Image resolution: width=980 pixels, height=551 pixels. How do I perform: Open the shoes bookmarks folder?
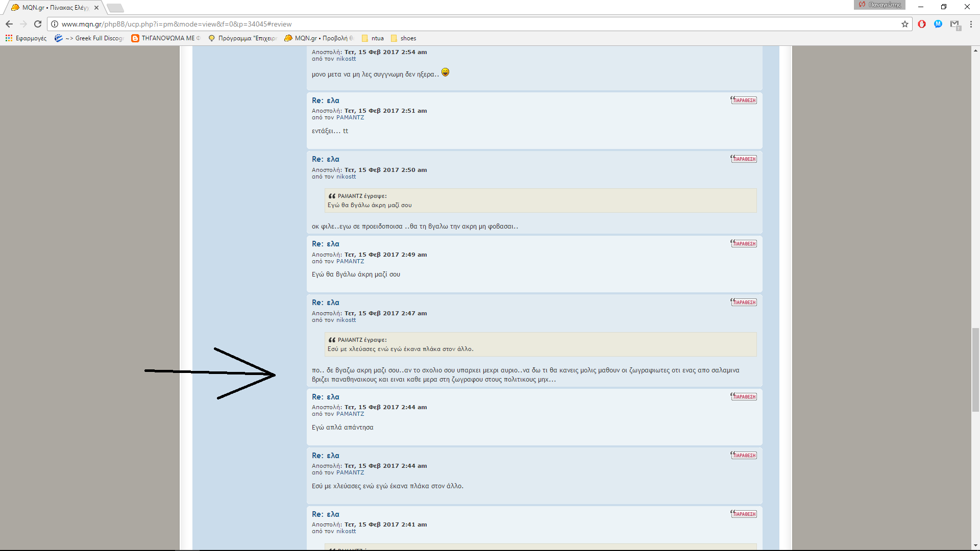click(x=403, y=38)
